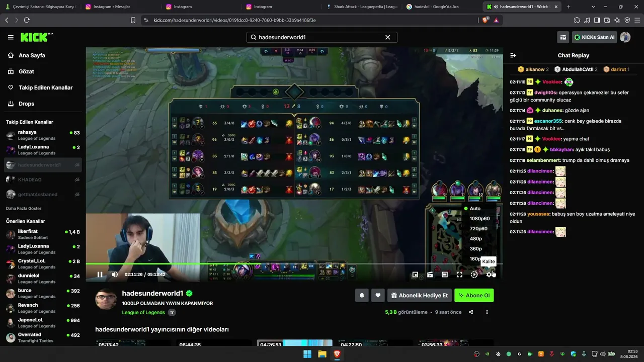Open dunnielol recommended channel

coord(43,279)
